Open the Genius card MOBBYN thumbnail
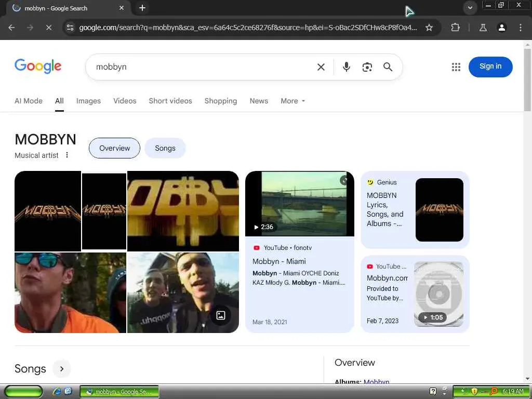Viewport: 532px width, 399px height. (440, 210)
